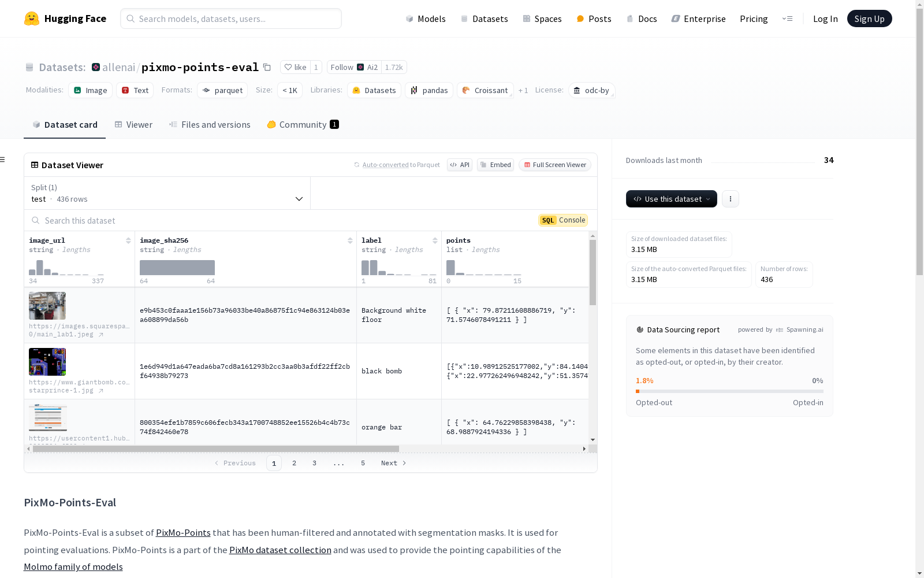Open the lab image thumbnail in first row
This screenshot has width=924, height=578.
(47, 306)
